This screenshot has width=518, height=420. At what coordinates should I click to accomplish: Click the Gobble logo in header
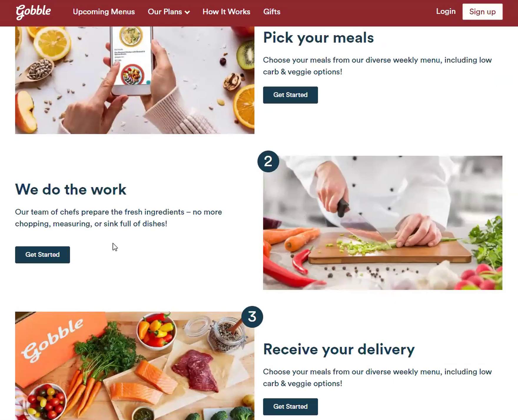pyautogui.click(x=33, y=12)
